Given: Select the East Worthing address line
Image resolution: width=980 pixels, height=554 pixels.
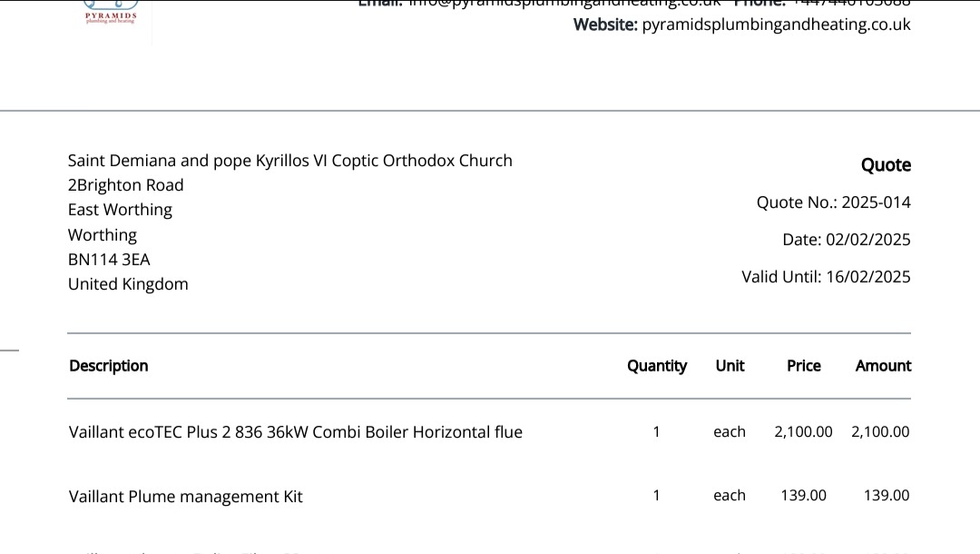Looking at the screenshot, I should click(120, 210).
